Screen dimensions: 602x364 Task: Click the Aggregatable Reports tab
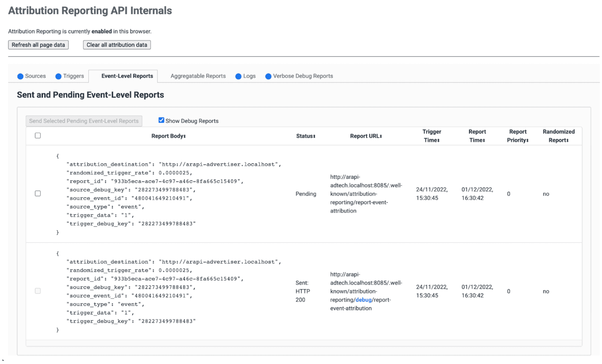[197, 76]
